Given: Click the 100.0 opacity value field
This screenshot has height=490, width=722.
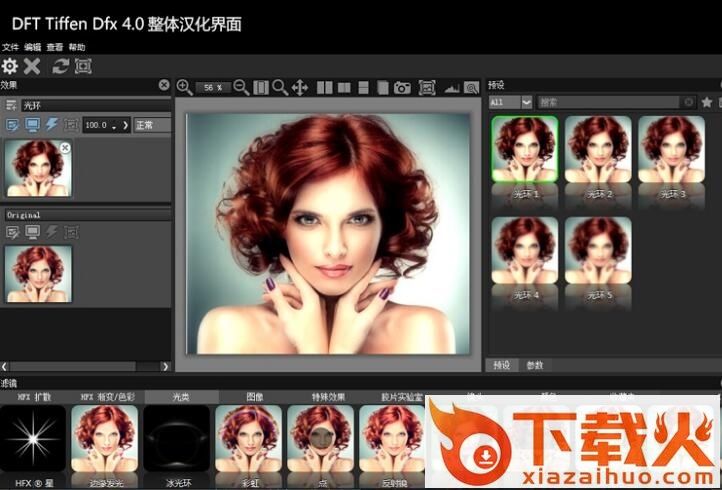Looking at the screenshot, I should point(96,125).
